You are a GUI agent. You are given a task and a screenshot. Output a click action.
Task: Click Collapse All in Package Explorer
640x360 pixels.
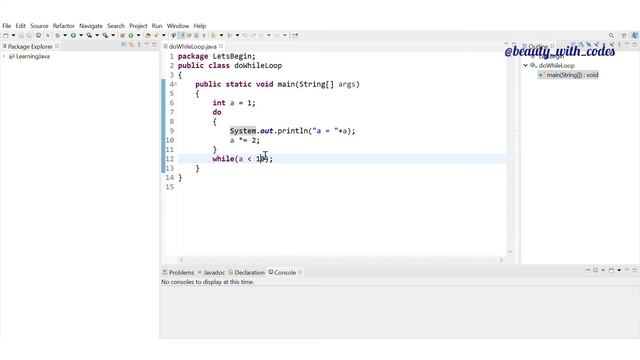pos(124,44)
